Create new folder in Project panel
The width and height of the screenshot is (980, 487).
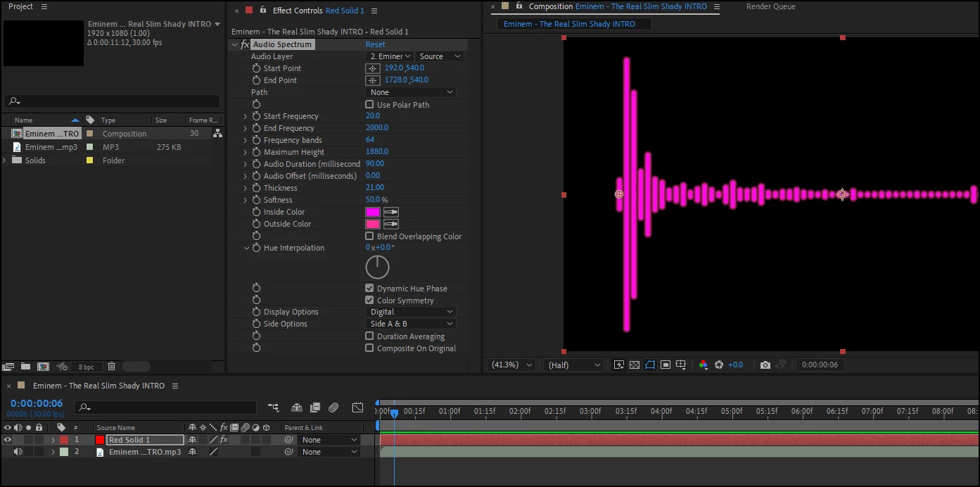tap(25, 367)
